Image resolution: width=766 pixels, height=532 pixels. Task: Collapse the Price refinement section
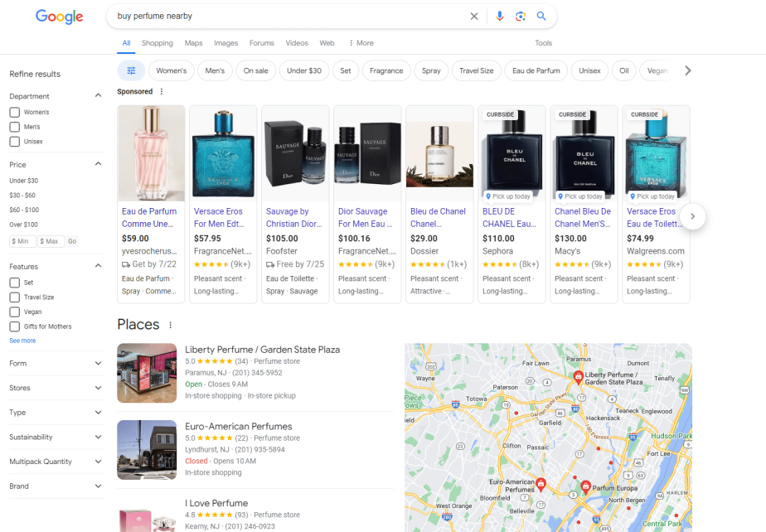[97, 162]
